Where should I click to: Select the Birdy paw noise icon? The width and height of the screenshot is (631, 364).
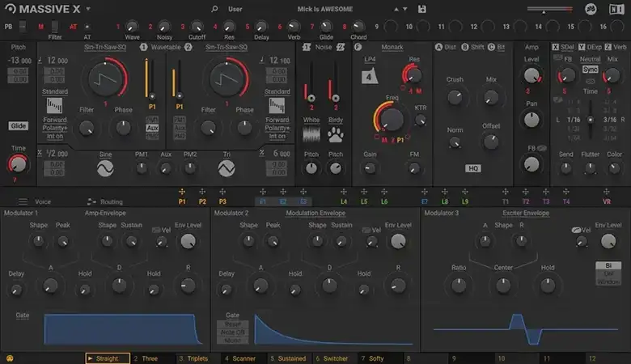coord(335,135)
